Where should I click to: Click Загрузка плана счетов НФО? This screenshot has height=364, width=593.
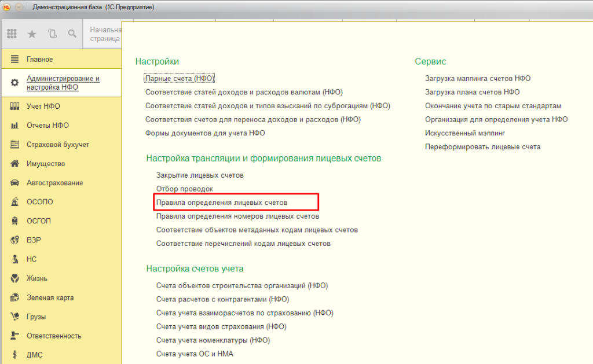pos(473,92)
